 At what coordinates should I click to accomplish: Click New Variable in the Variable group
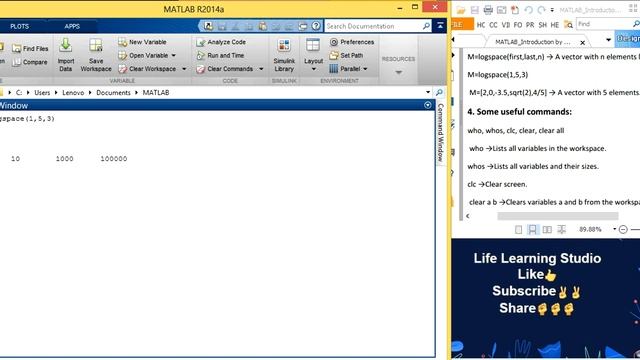tap(142, 42)
